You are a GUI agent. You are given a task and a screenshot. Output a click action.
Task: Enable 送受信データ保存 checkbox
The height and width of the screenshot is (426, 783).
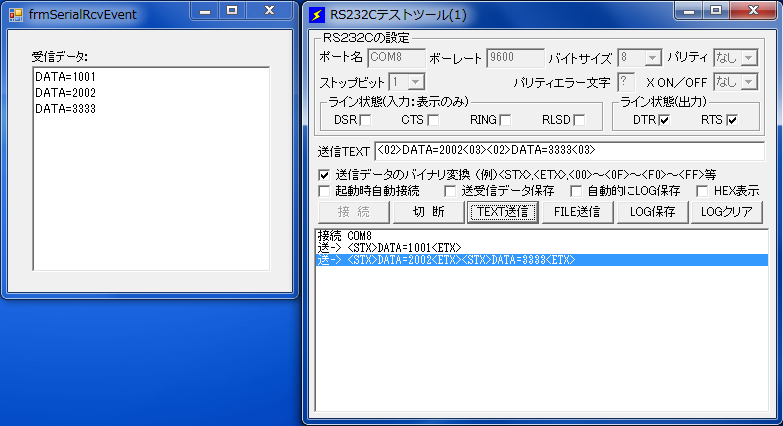pos(450,191)
